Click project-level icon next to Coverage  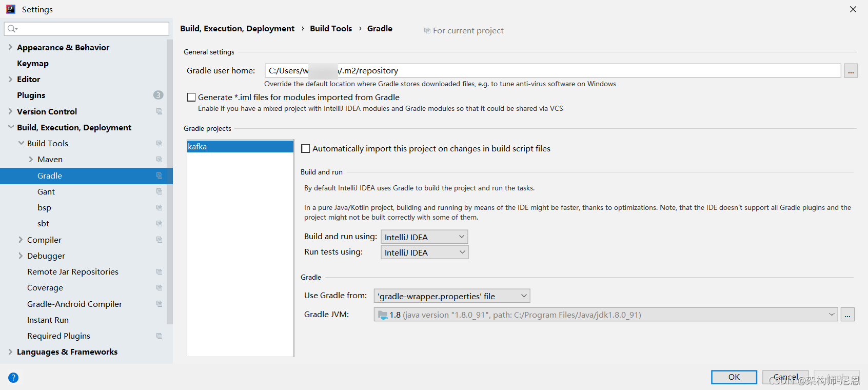(159, 288)
